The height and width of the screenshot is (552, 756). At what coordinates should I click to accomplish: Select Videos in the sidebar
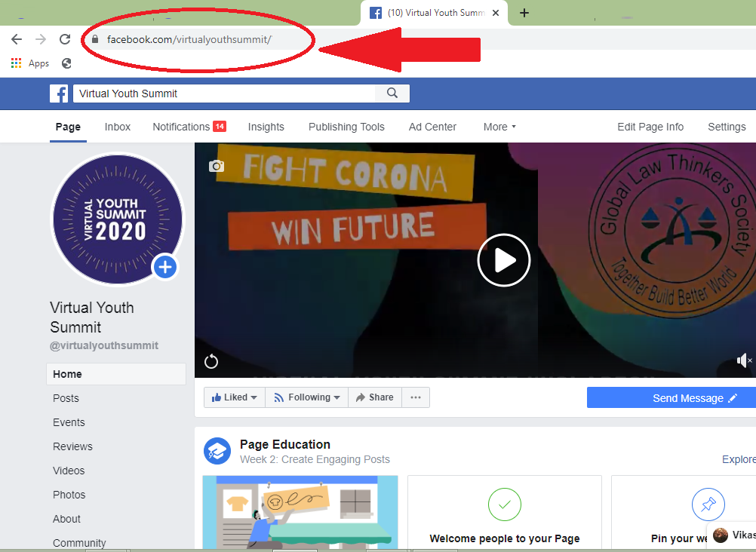tap(69, 471)
